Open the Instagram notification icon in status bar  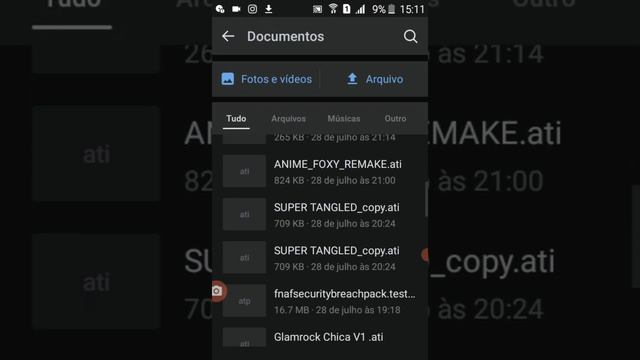[x=252, y=9]
